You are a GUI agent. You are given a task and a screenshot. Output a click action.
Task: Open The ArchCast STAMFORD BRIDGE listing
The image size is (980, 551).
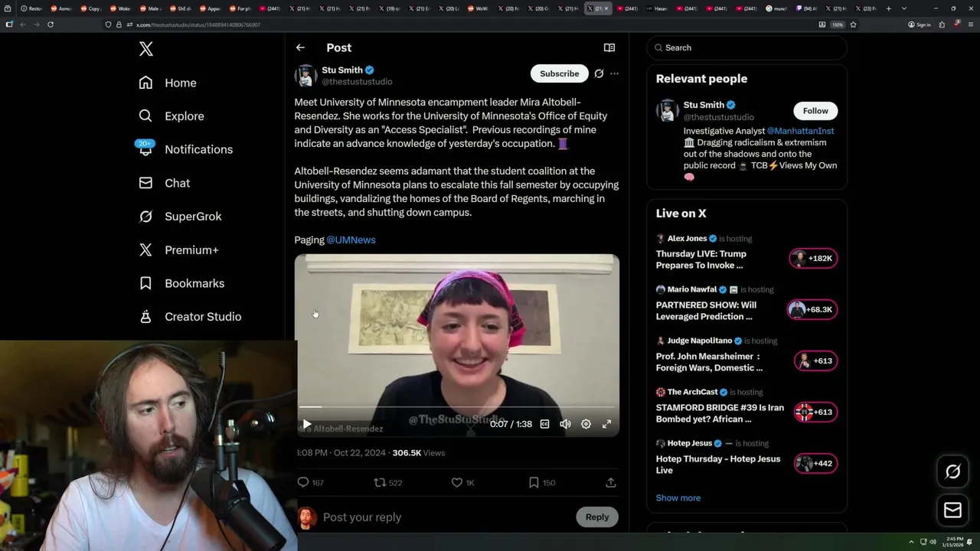point(746,406)
